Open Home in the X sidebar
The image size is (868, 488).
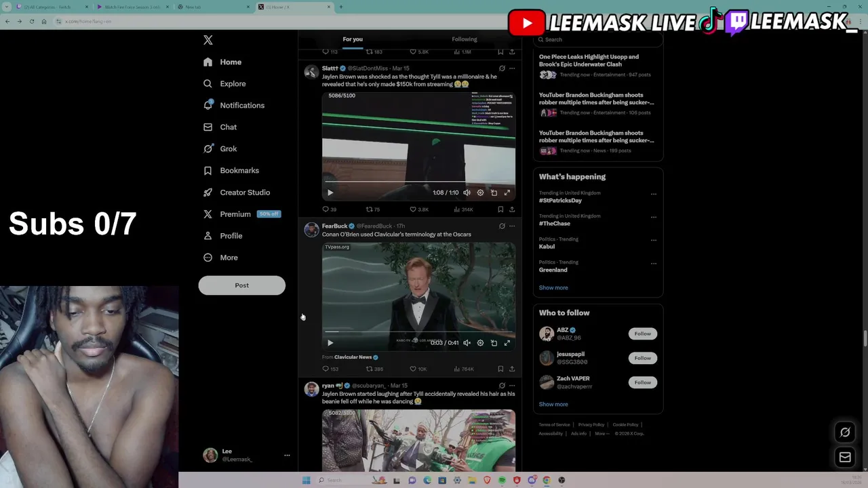click(x=222, y=62)
